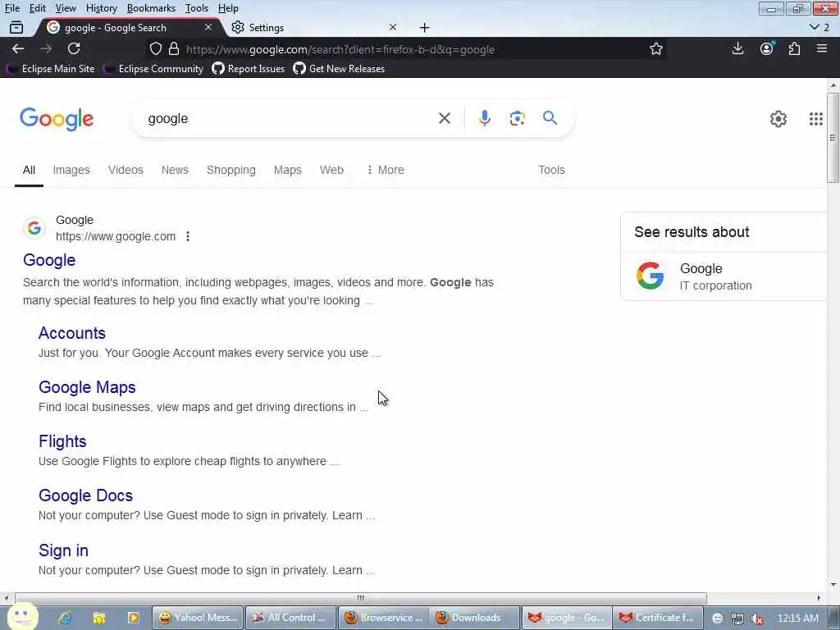Open tracking protection shield icon

155,49
